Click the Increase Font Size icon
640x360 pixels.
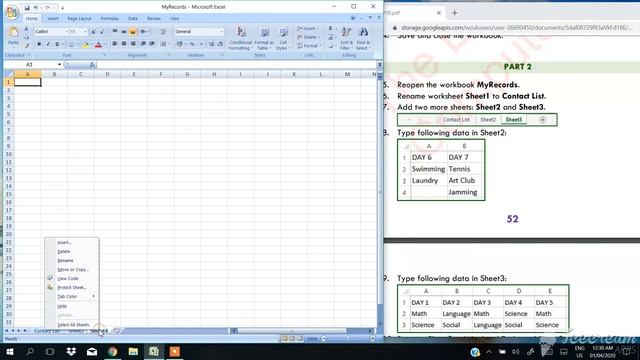[x=93, y=31]
